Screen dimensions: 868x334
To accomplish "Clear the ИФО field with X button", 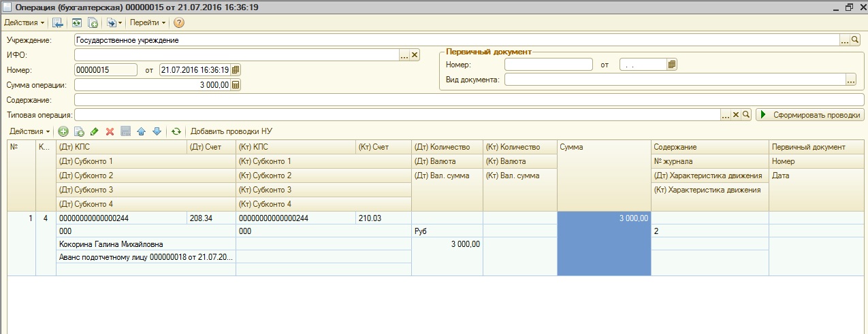I will [415, 55].
